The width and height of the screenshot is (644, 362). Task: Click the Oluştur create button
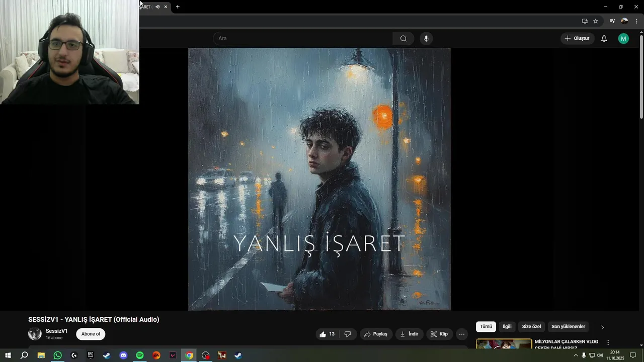pyautogui.click(x=577, y=39)
